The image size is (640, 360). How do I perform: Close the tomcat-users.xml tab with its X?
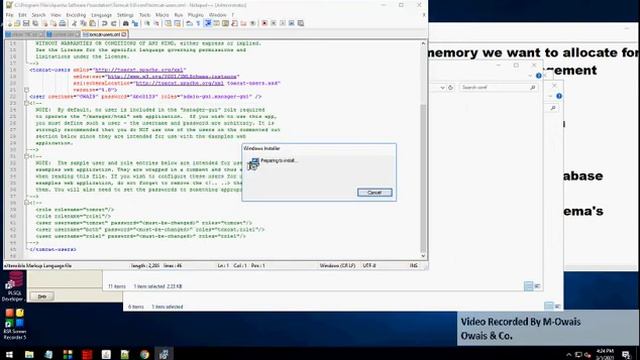point(124,35)
